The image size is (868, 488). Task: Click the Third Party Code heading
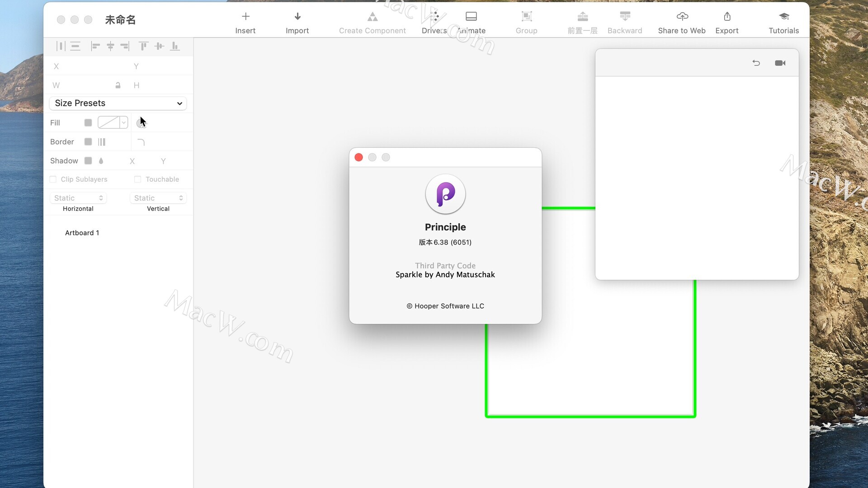(445, 266)
